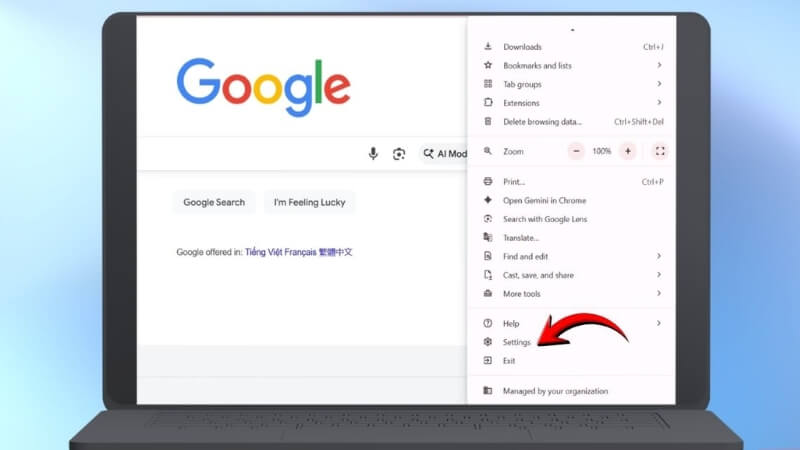The width and height of the screenshot is (800, 450).
Task: Expand Cast, save, and share arrow
Action: (659, 275)
